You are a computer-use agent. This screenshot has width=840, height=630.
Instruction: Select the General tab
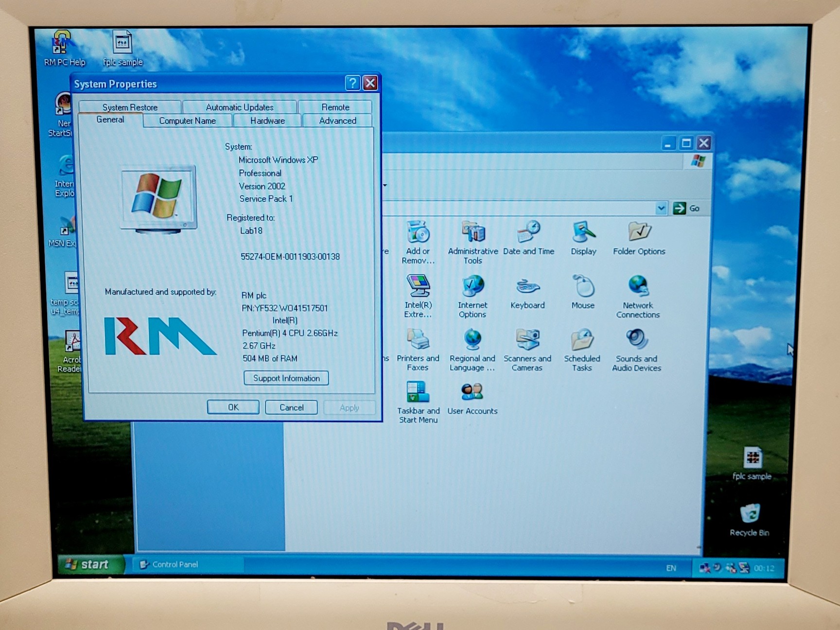[x=110, y=120]
